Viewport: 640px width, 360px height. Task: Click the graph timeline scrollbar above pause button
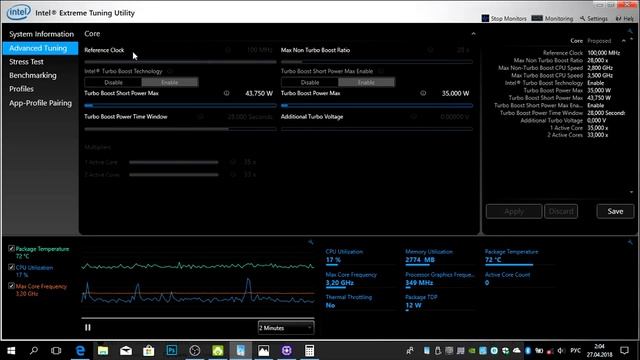point(198,318)
